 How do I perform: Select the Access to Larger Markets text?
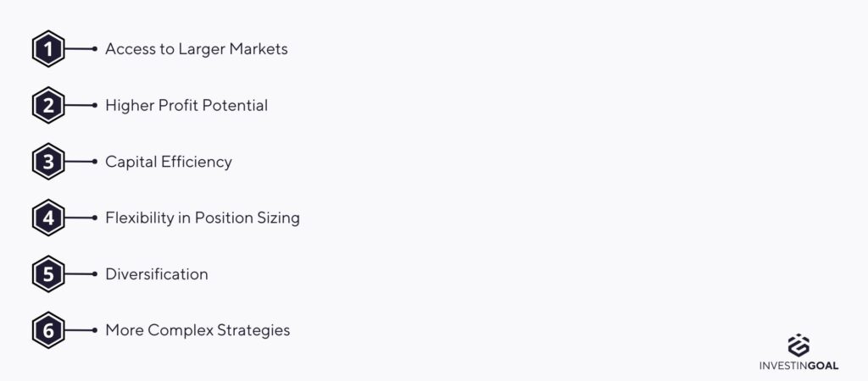[x=197, y=49]
